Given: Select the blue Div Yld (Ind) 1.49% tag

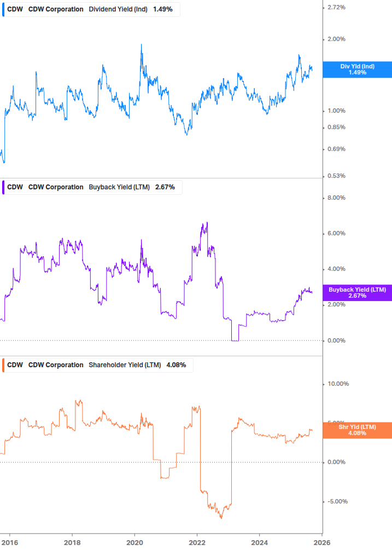Looking at the screenshot, I should coord(358,70).
